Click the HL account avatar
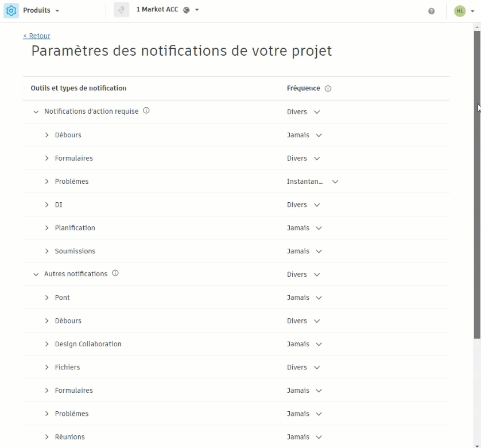 (x=461, y=10)
